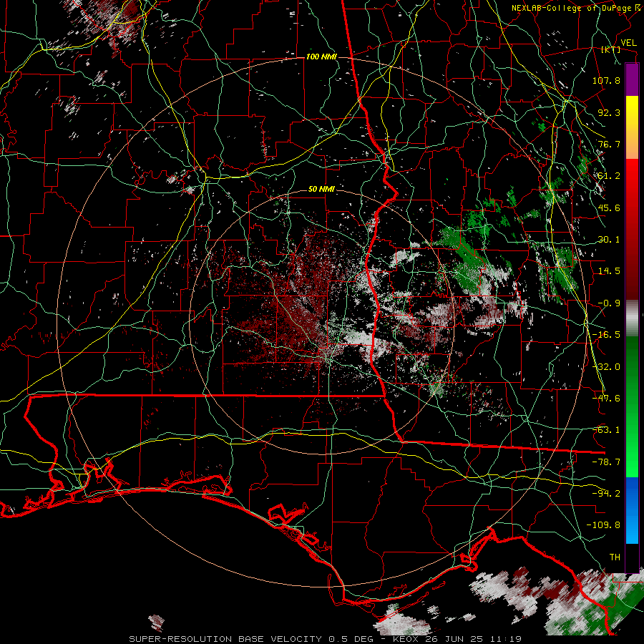Click the Super-Resolution Base Velocity caption
This screenshot has width=644, height=644.
click(x=326, y=639)
